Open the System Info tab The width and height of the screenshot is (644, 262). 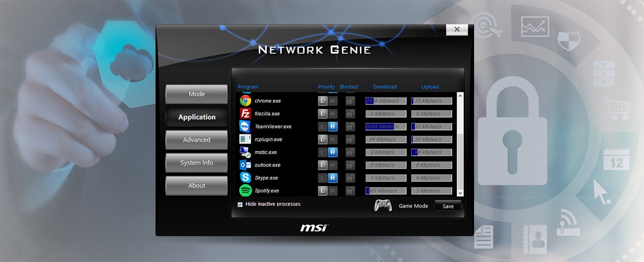click(x=197, y=163)
